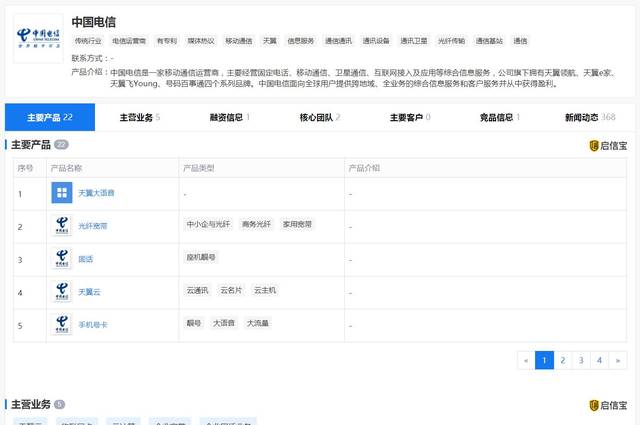Click the China Telecom company logo
The image size is (640, 425).
pyautogui.click(x=38, y=38)
